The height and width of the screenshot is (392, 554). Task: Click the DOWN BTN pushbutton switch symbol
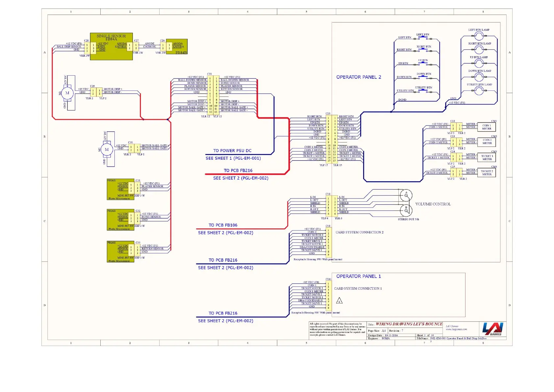click(423, 77)
